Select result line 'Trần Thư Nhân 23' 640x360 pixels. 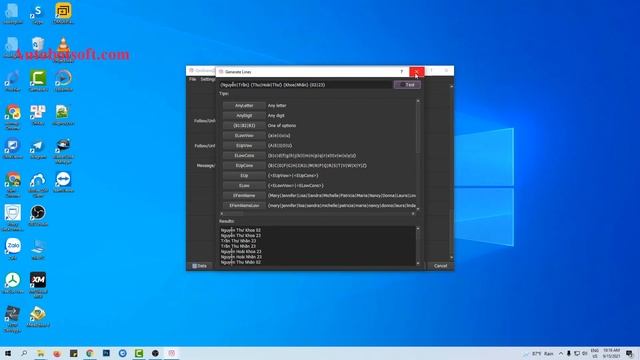pyautogui.click(x=238, y=241)
